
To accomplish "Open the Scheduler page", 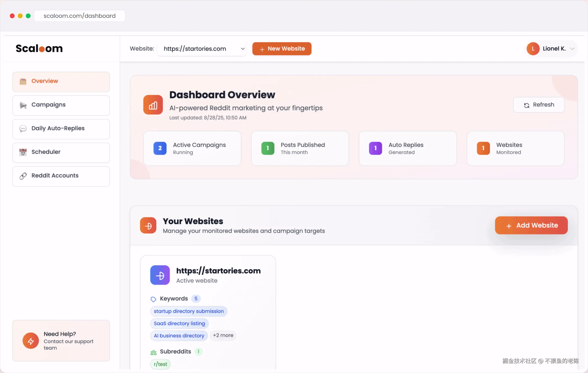I will tap(61, 152).
